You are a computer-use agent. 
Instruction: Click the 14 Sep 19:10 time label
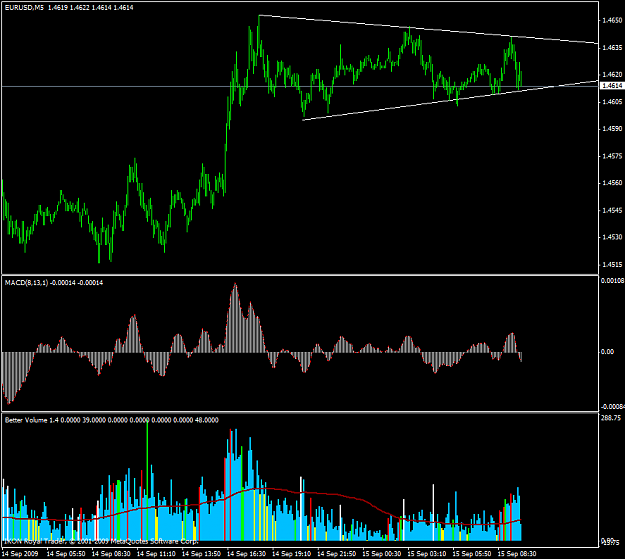pyautogui.click(x=291, y=554)
